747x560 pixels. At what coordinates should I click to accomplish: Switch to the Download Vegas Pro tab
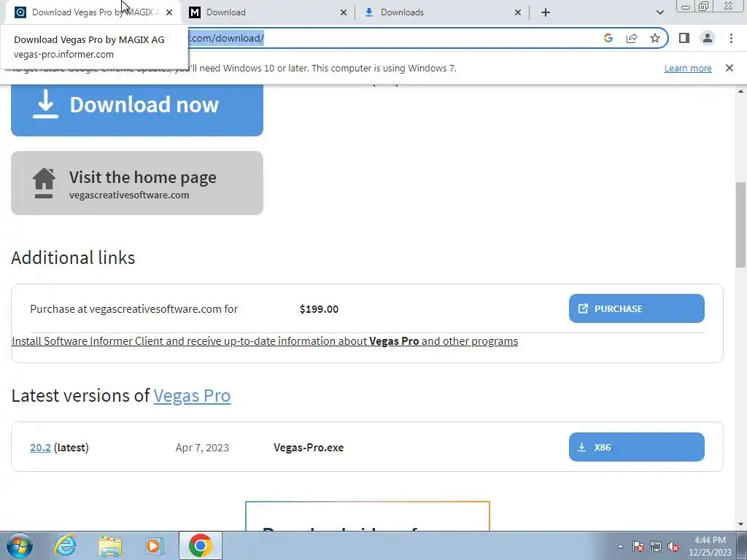(x=93, y=12)
